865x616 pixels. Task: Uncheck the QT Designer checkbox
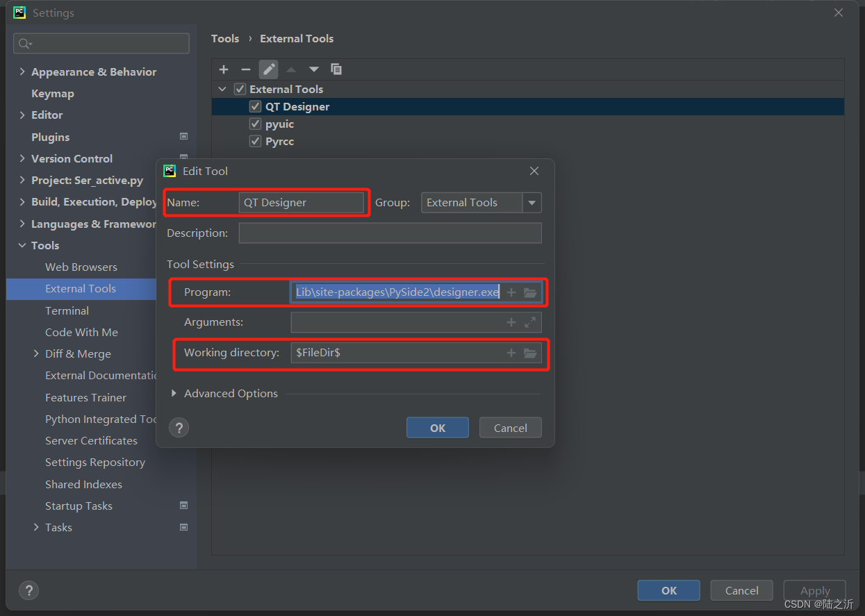tap(255, 106)
